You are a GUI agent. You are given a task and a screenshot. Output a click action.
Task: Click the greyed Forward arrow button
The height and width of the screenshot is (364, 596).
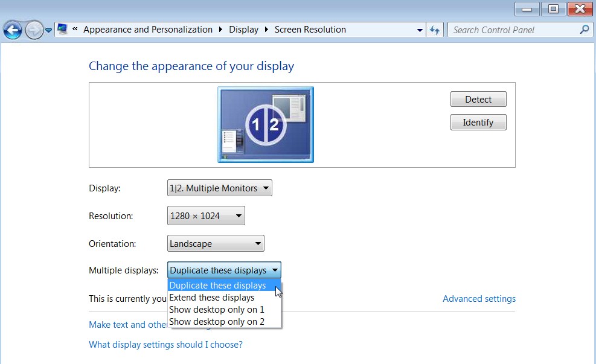pyautogui.click(x=34, y=30)
